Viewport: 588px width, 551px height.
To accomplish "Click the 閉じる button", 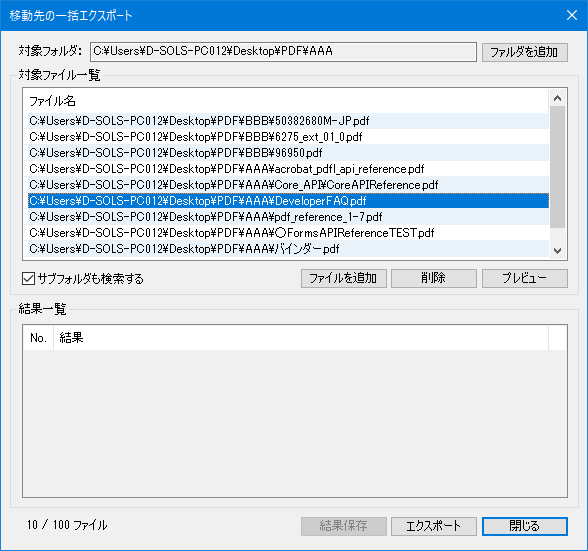I will point(525,526).
